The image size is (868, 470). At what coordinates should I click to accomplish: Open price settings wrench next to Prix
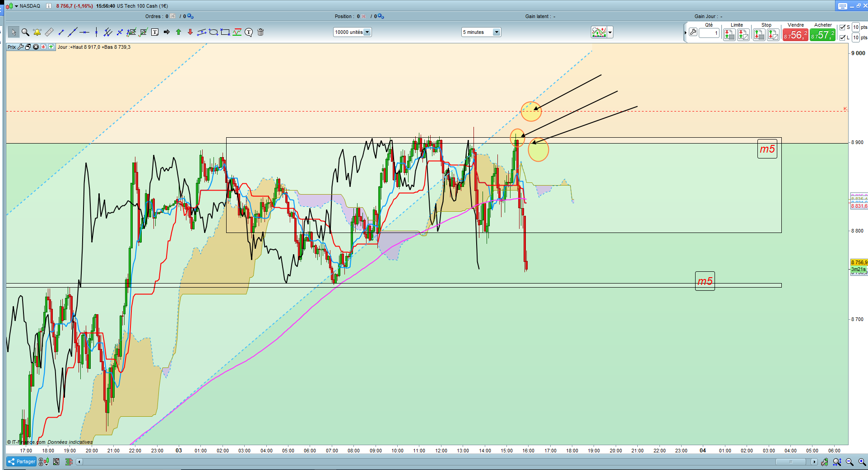[x=21, y=47]
